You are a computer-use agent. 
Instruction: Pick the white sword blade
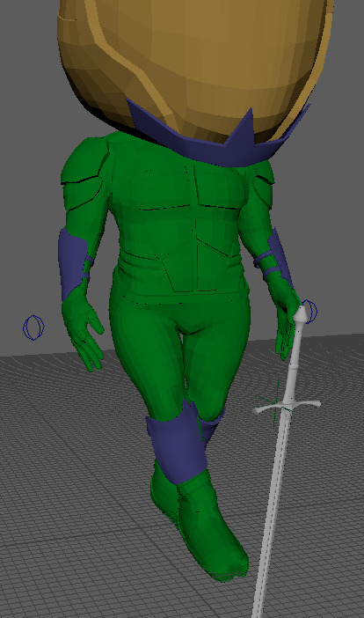click(273, 512)
